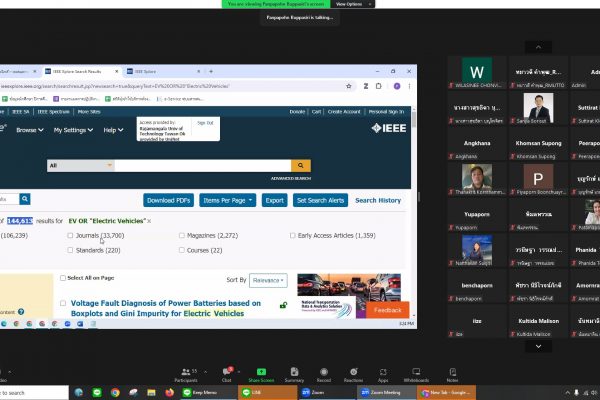
Task: Open the More Sites menu
Action: pos(89,112)
